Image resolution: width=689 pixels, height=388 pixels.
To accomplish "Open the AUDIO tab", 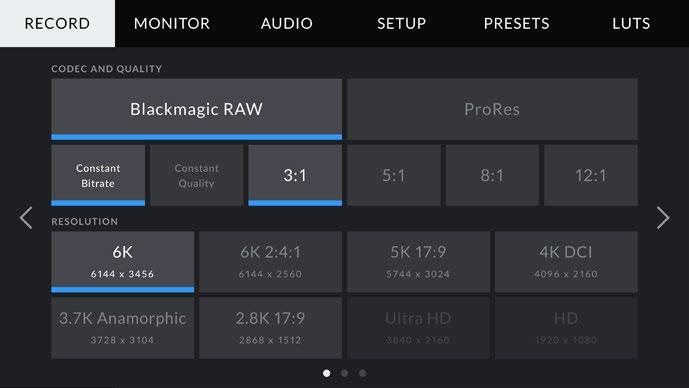I will [286, 23].
